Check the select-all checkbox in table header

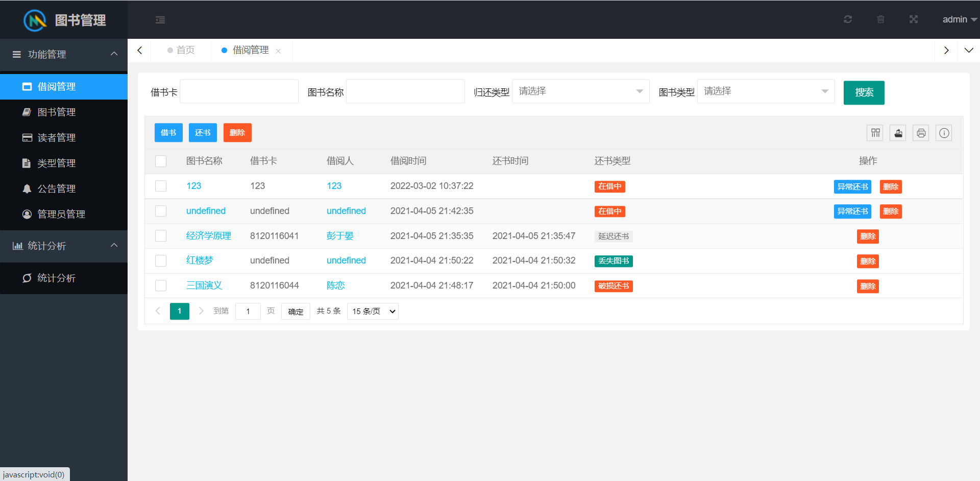161,161
